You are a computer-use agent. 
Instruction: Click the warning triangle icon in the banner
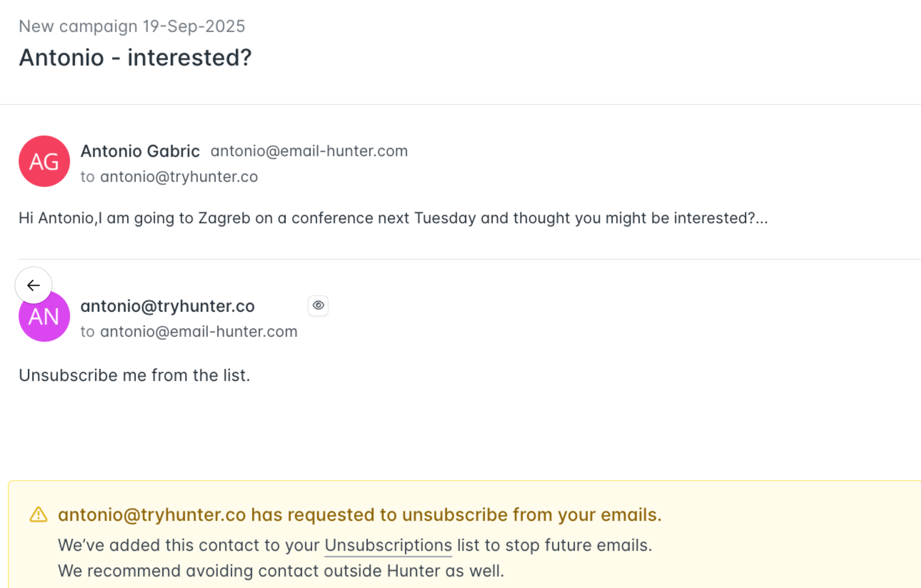point(39,515)
